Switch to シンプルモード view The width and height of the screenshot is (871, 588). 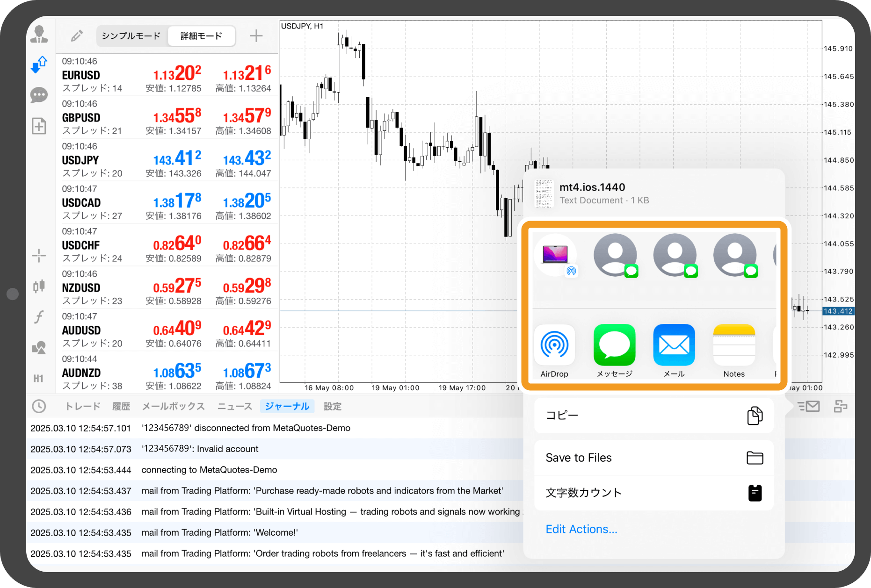131,36
